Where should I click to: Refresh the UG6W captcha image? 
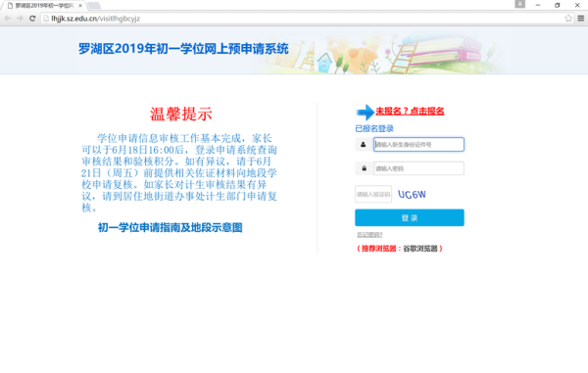412,195
